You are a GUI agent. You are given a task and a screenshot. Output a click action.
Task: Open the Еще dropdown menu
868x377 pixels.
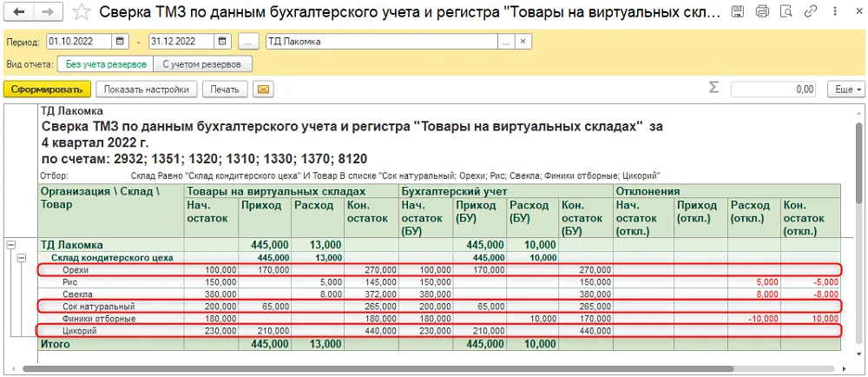click(x=845, y=89)
